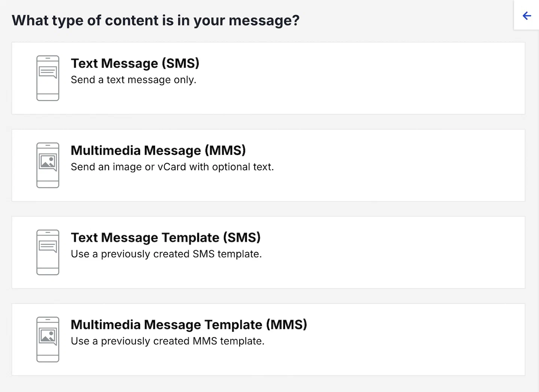Click 'Use a previously created MMS template' text
The image size is (539, 392).
pyautogui.click(x=167, y=341)
